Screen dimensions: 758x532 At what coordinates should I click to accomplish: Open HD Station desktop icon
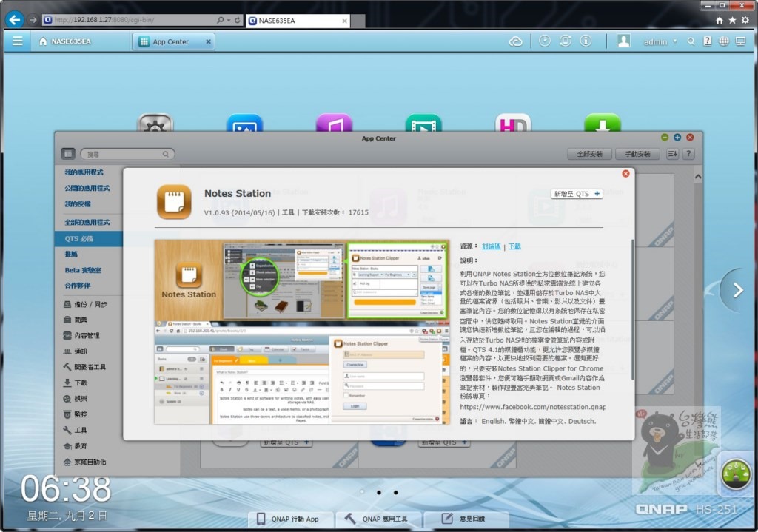coord(513,123)
